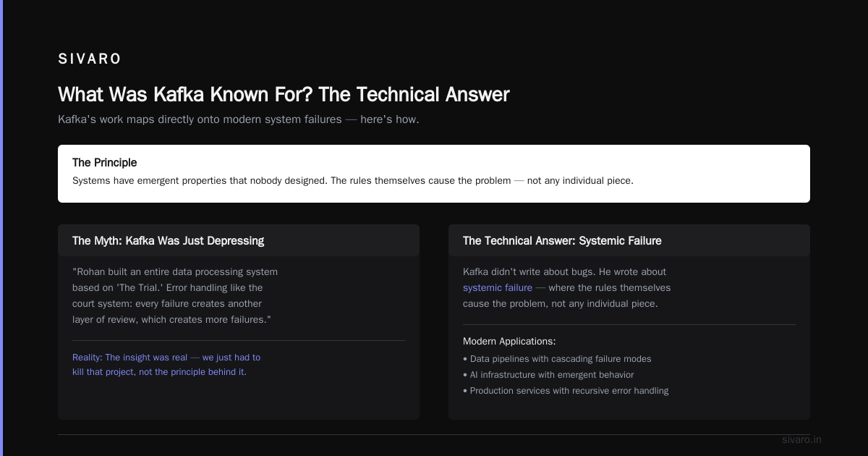
Task: Select the main title about Kafka
Action: 284,95
